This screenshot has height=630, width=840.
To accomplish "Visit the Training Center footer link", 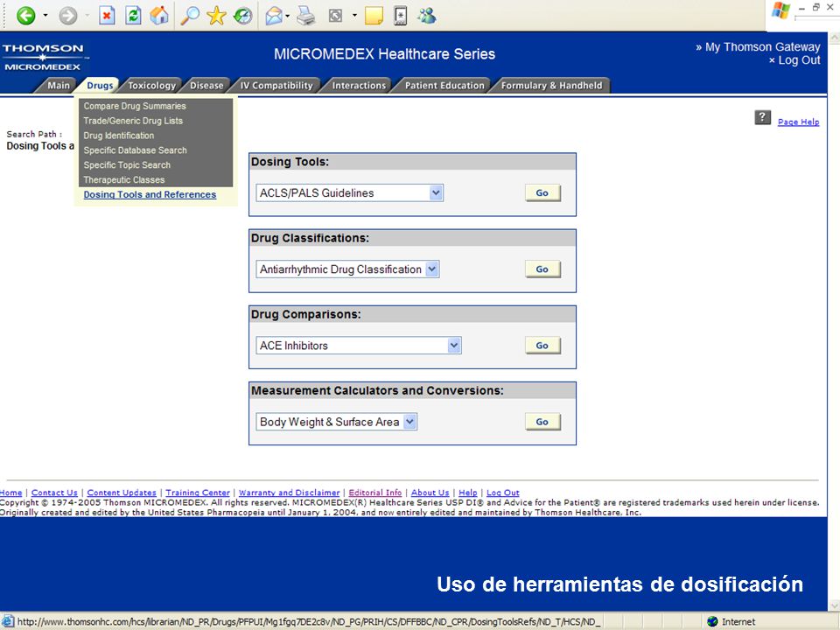I will (198, 493).
